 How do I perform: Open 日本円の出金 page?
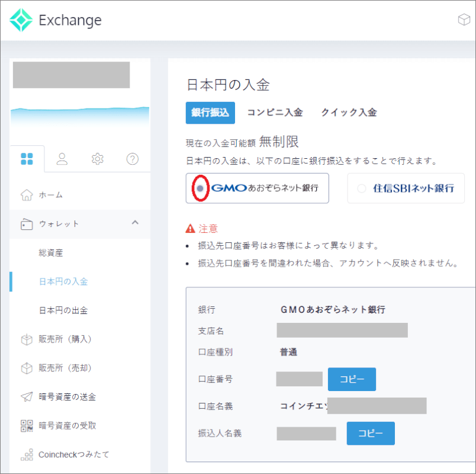pos(63,310)
